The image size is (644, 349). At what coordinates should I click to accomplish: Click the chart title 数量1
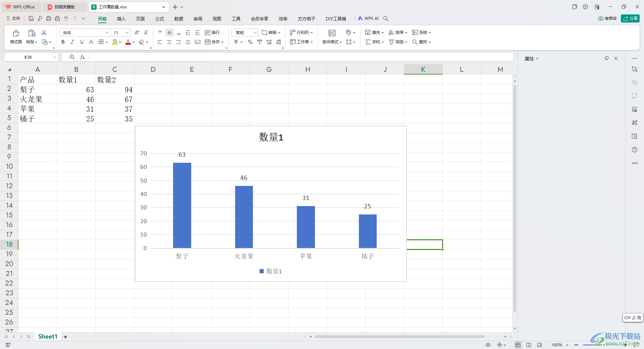tap(271, 137)
